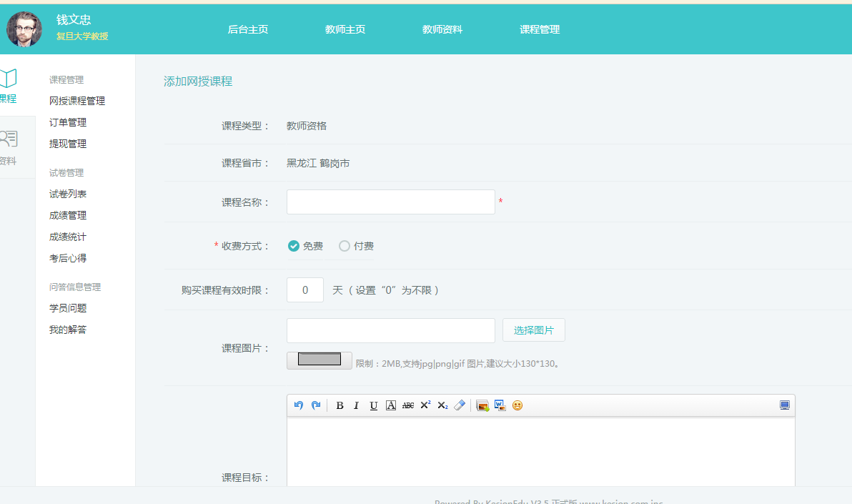Insert an image into the course description
This screenshot has width=852, height=504.
[x=482, y=405]
